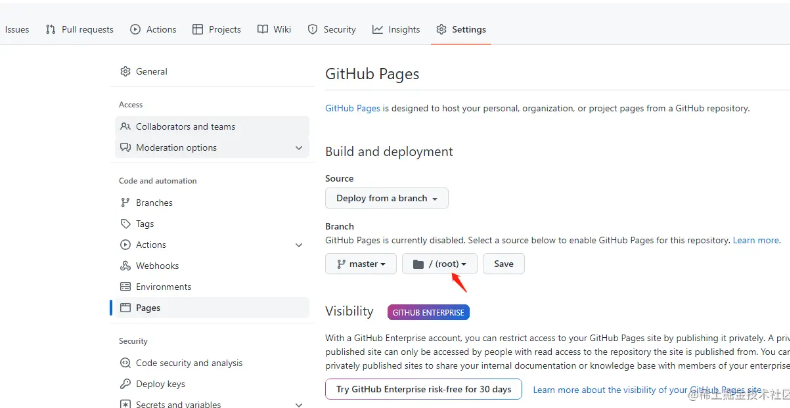Image resolution: width=790 pixels, height=408 pixels.
Task: Open the / (root) folder dropdown
Action: (440, 264)
